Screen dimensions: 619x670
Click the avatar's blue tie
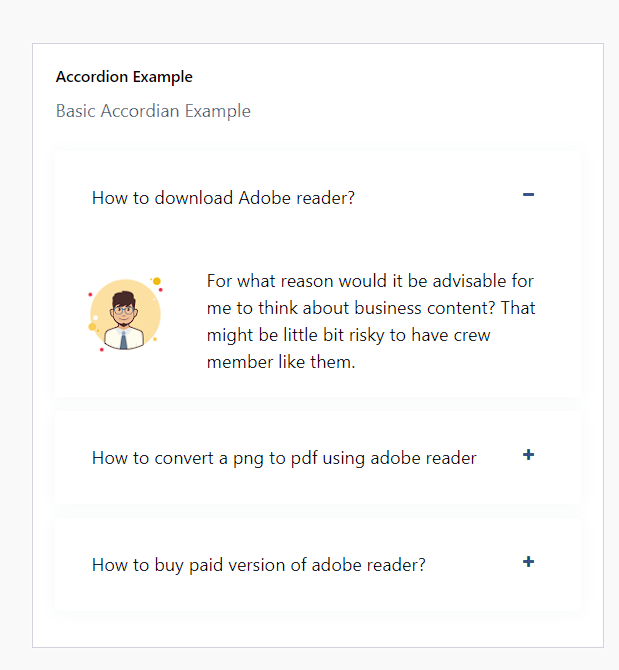click(x=124, y=340)
